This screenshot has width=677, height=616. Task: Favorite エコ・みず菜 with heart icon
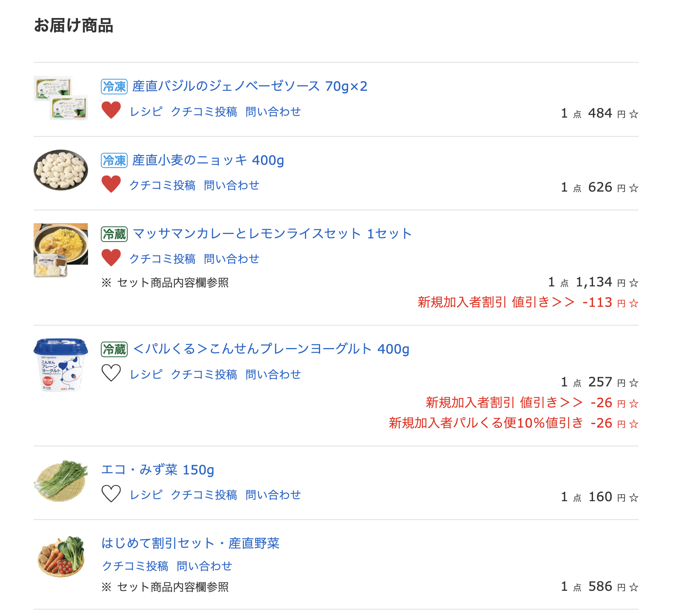[x=111, y=494]
